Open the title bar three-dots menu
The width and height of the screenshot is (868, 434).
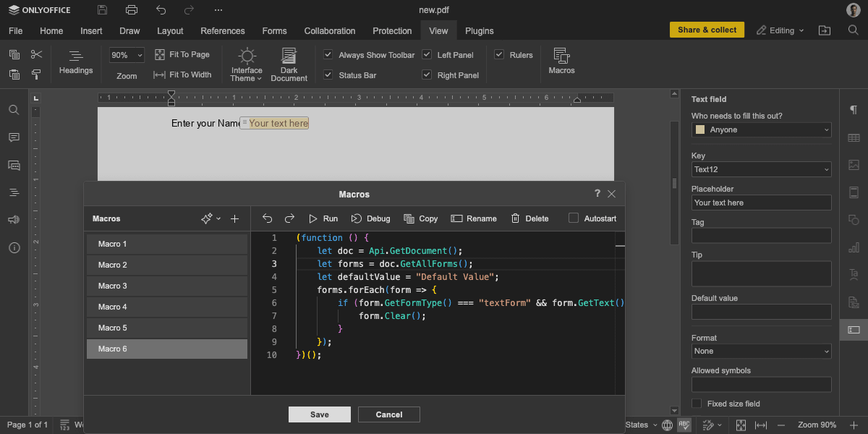[x=218, y=10]
